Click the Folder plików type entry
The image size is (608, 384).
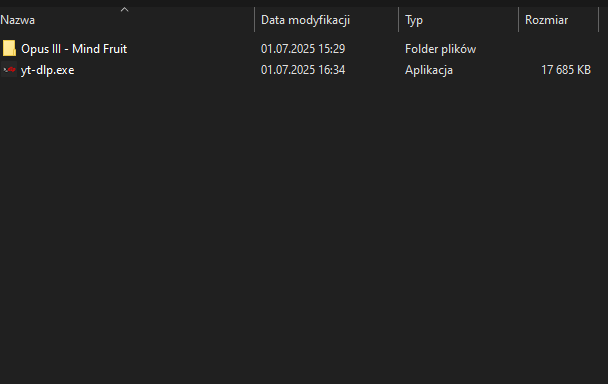[440, 49]
